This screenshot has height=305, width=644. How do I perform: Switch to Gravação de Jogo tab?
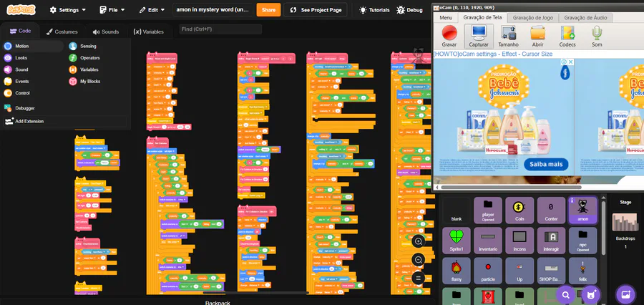[x=532, y=18]
